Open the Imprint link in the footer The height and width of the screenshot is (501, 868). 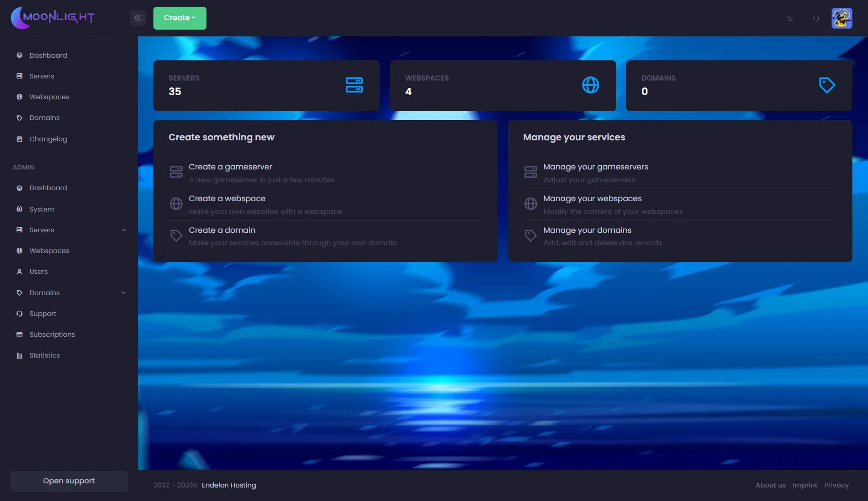click(805, 485)
